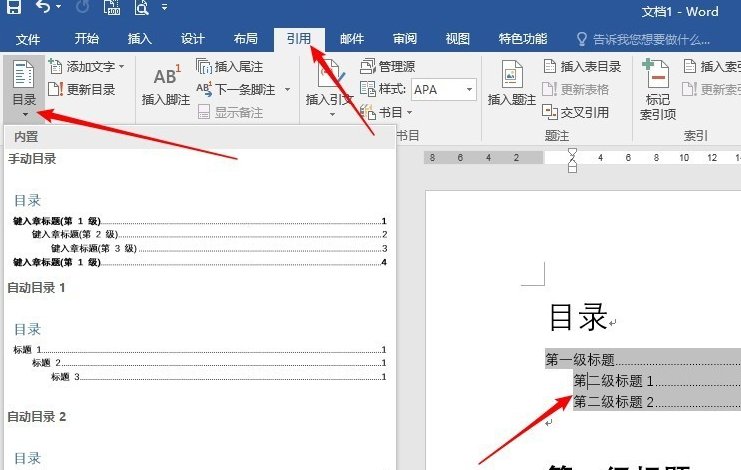Screen dimensions: 741x470
Task: Click the 更新索引 button
Action: pyautogui.click(x=711, y=89)
